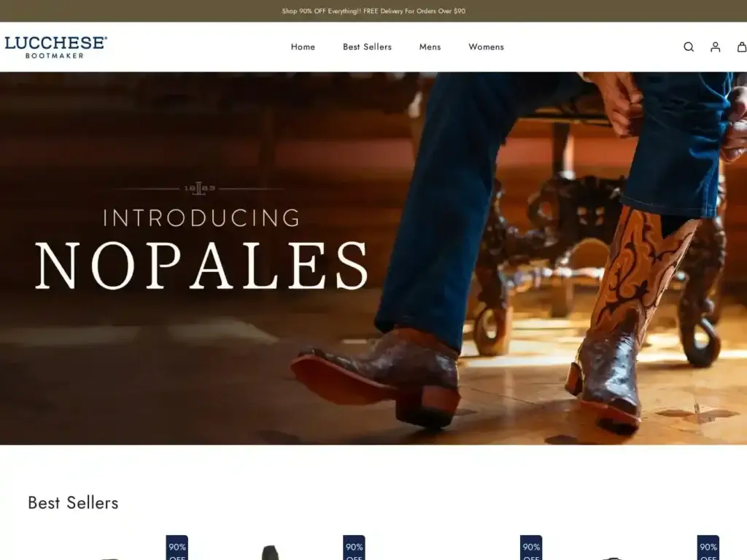Go to the Home menu item
The image size is (747, 560).
tap(303, 47)
